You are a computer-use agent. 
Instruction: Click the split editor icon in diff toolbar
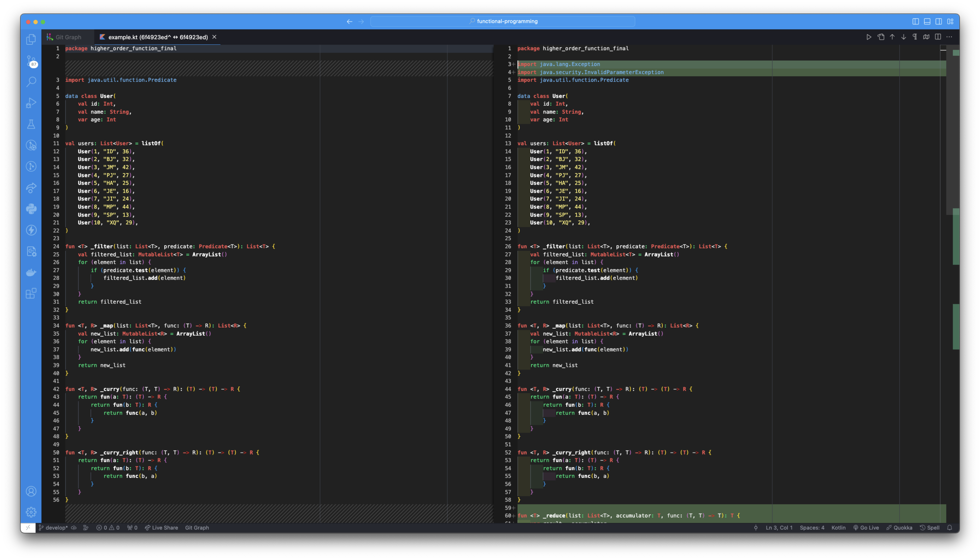938,37
